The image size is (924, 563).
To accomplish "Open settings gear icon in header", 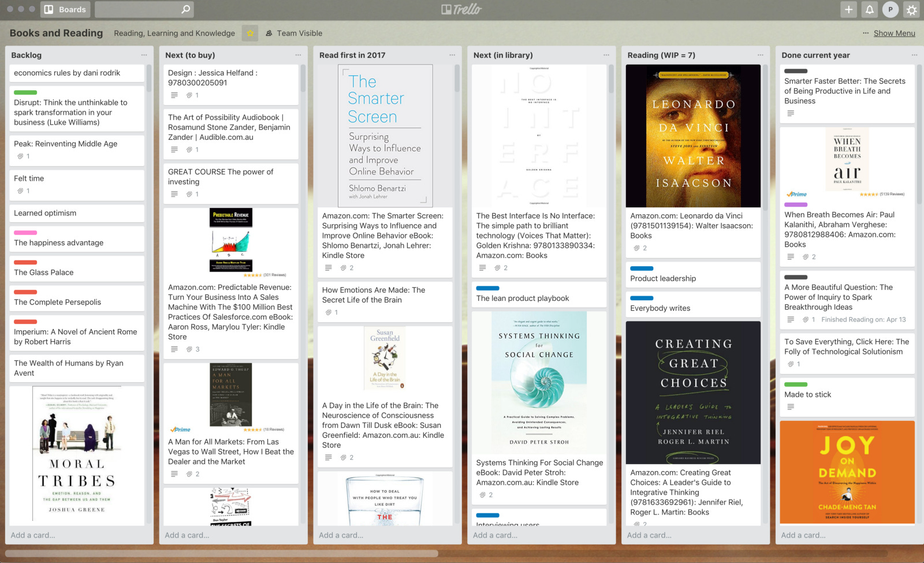I will [911, 10].
